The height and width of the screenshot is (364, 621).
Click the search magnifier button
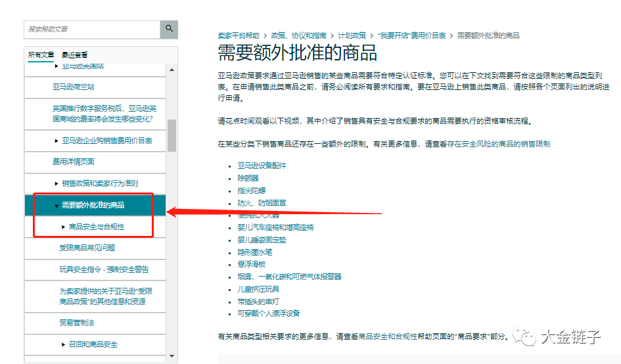[x=169, y=30]
